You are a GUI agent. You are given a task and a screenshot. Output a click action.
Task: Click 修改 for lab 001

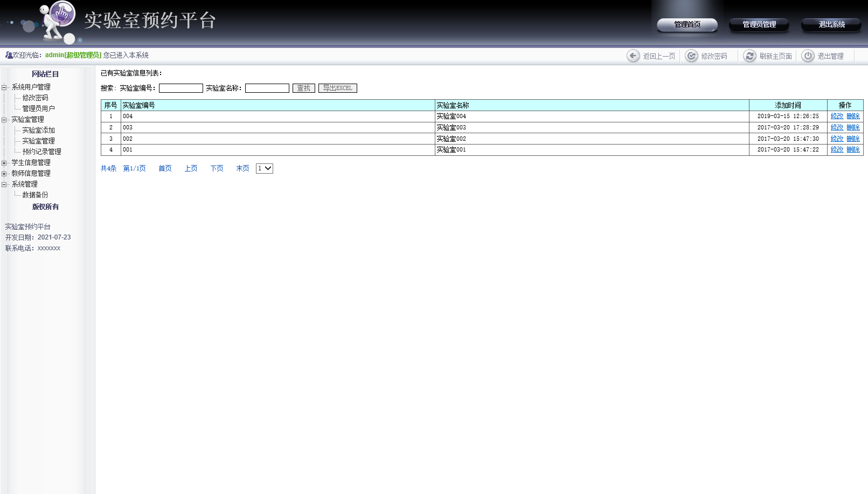(x=837, y=149)
